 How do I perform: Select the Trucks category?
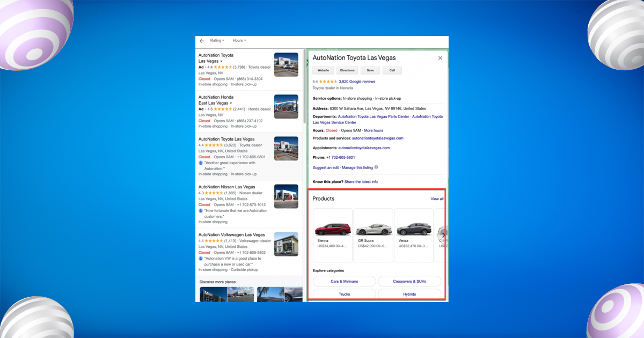345,294
